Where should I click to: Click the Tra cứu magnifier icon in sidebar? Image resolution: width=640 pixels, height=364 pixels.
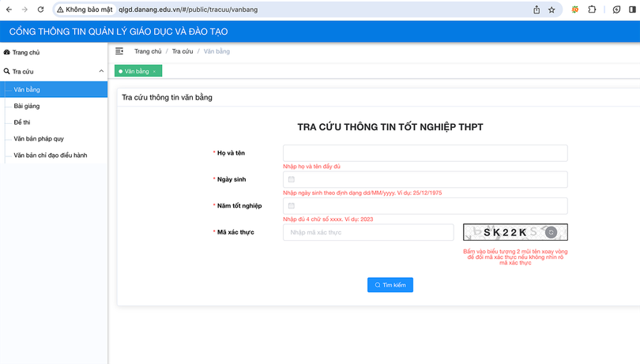[x=6, y=71]
